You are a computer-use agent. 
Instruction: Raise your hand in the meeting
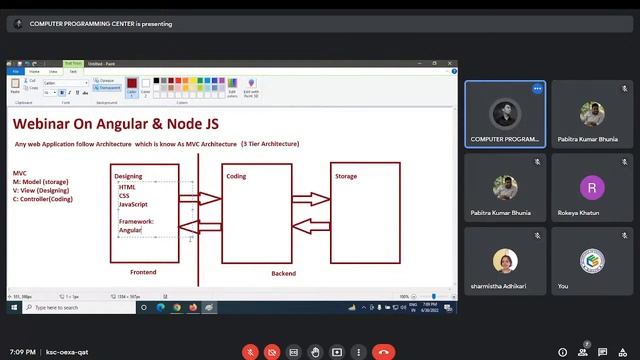pyautogui.click(x=315, y=352)
